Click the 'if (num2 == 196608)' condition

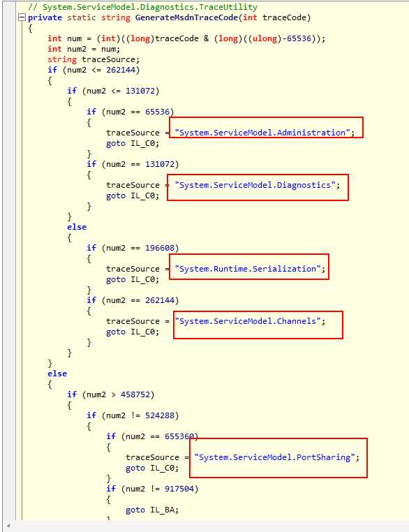click(133, 248)
